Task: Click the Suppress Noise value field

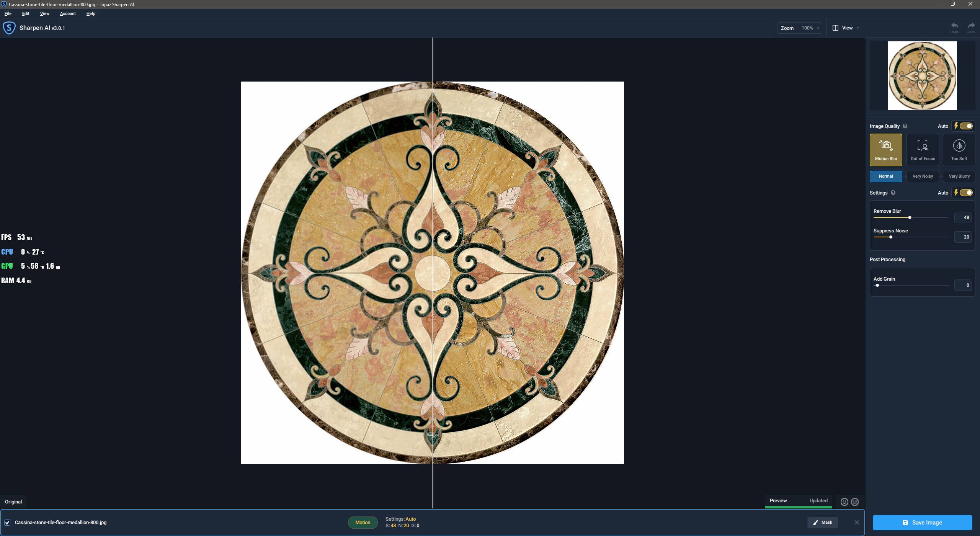Action: pos(963,237)
